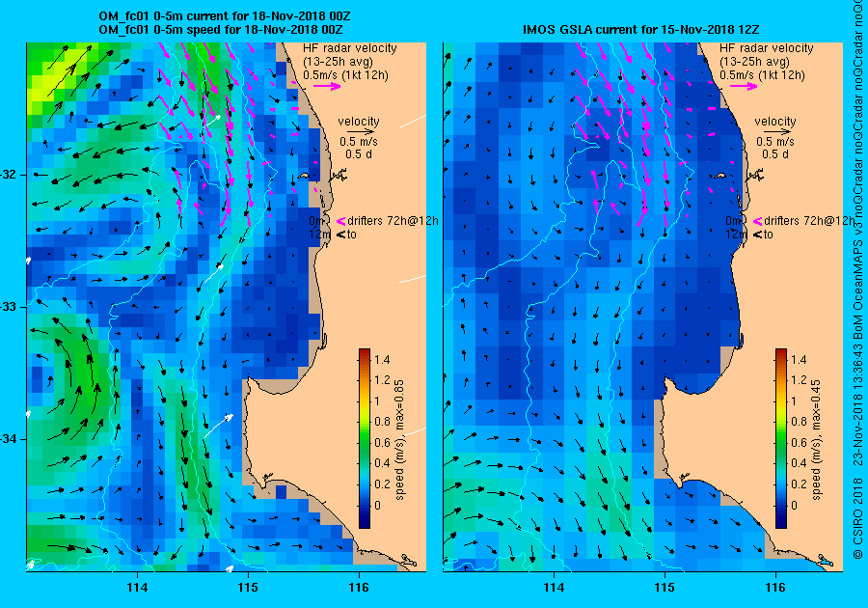Click the black 12m drifter marker in left legend
The image size is (868, 608).
[341, 235]
